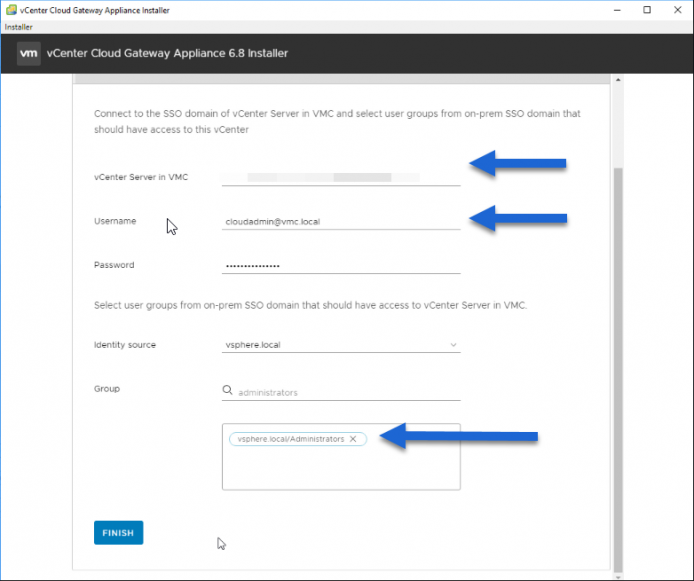The width and height of the screenshot is (694, 581).
Task: Click the Password input field
Action: click(341, 265)
